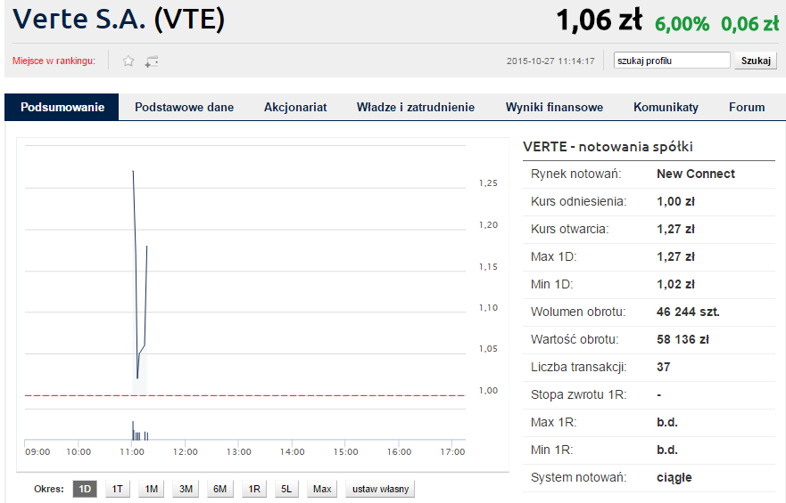The height and width of the screenshot is (503, 786).
Task: Select the 6M chart period
Action: point(220,488)
